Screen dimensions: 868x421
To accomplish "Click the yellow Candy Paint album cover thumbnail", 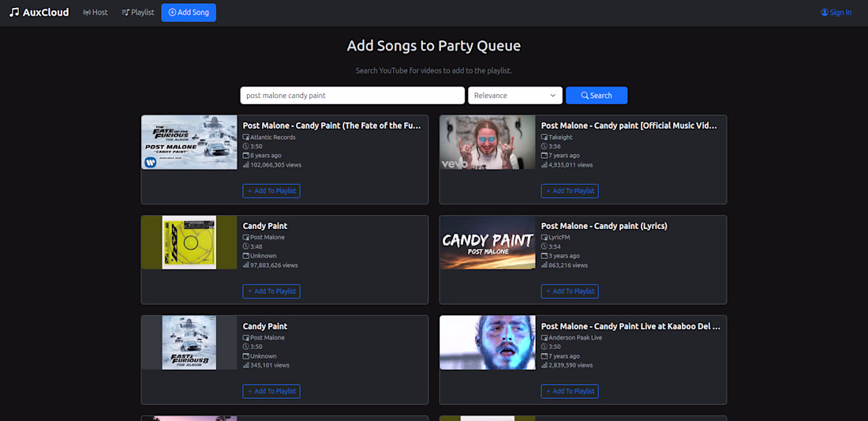I will click(189, 242).
